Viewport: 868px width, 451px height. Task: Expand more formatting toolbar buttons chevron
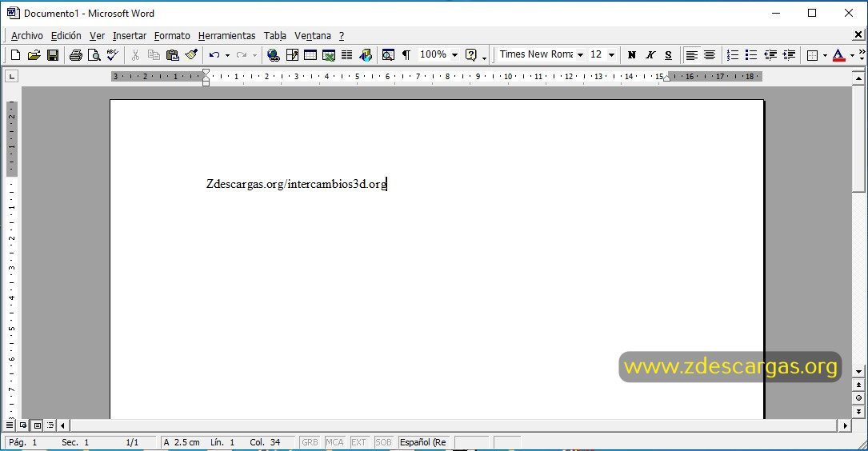coord(862,55)
